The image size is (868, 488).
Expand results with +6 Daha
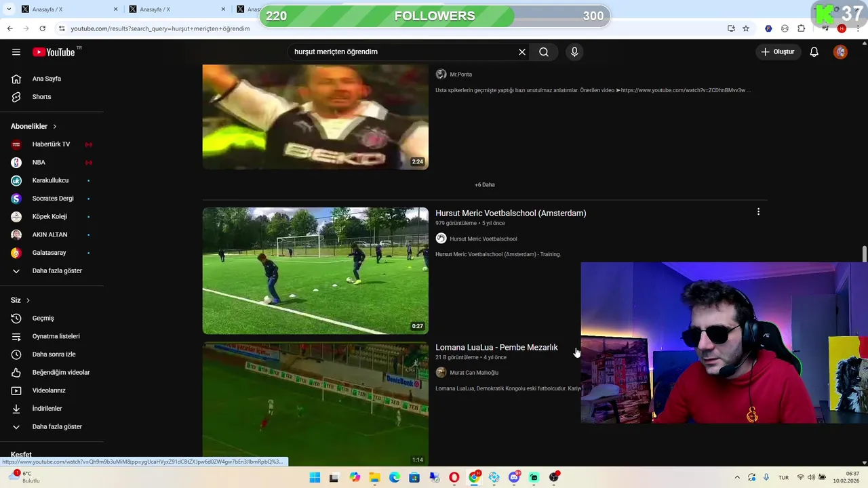point(484,184)
